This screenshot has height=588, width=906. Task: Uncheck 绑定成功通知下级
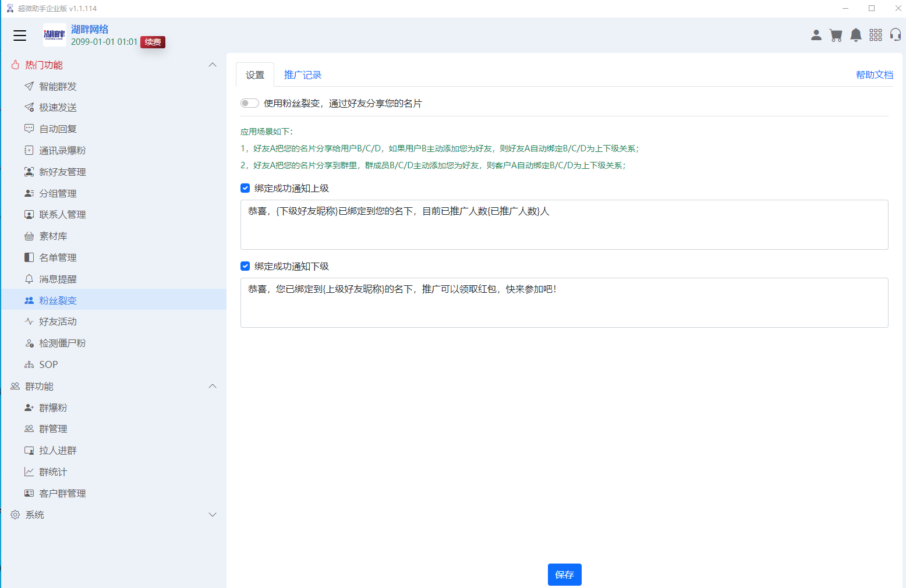click(245, 266)
